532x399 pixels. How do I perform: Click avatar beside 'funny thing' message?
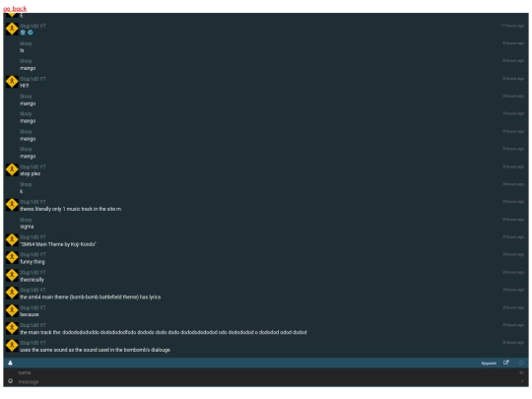12,257
